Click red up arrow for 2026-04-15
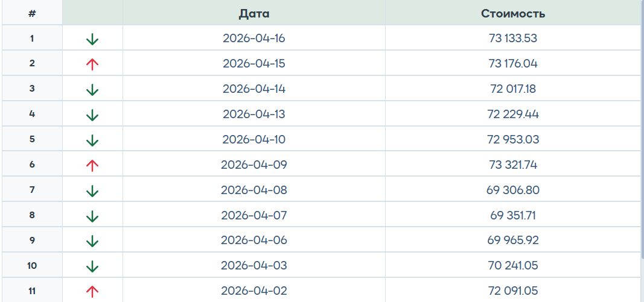The image size is (644, 302). click(x=92, y=64)
